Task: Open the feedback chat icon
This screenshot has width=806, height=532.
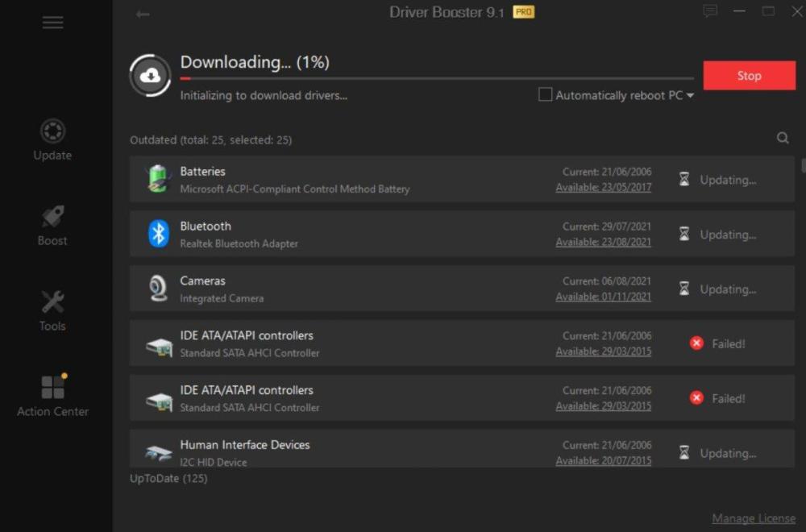Action: [x=710, y=10]
